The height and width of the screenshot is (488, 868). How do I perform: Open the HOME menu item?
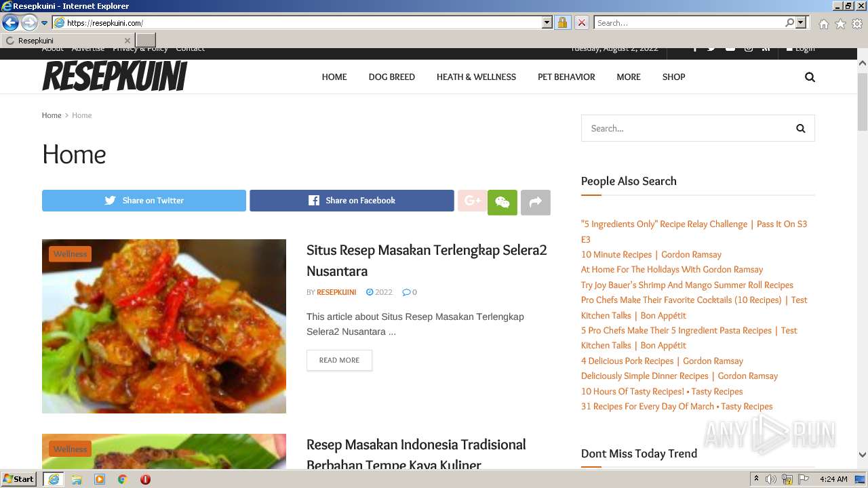tap(334, 77)
